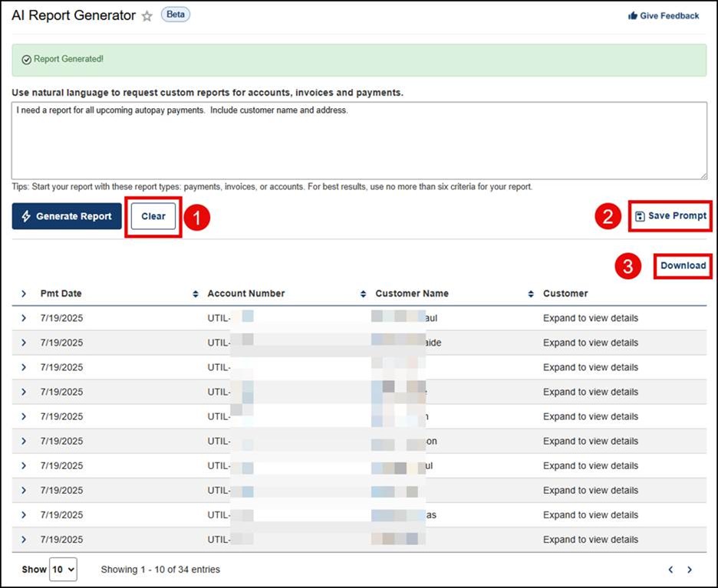Sort the table by Pmt Date arrows
Image resolution: width=718 pixels, height=588 pixels.
(196, 294)
